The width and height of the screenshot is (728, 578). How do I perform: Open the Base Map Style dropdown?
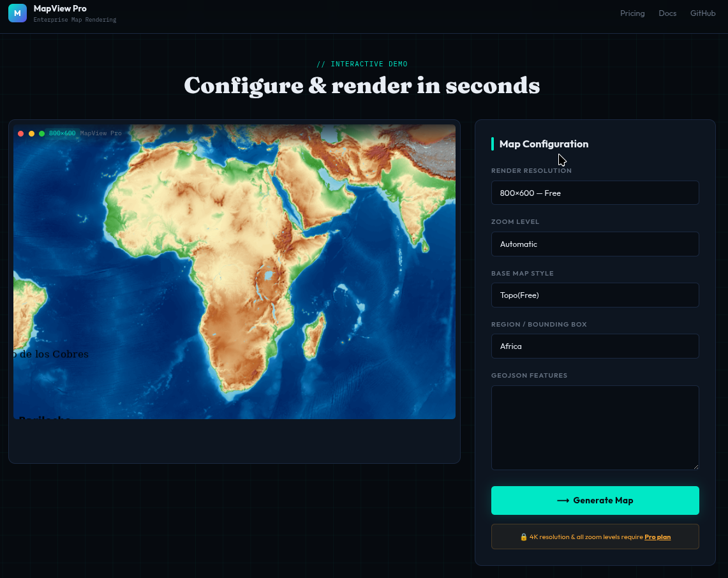click(x=595, y=295)
